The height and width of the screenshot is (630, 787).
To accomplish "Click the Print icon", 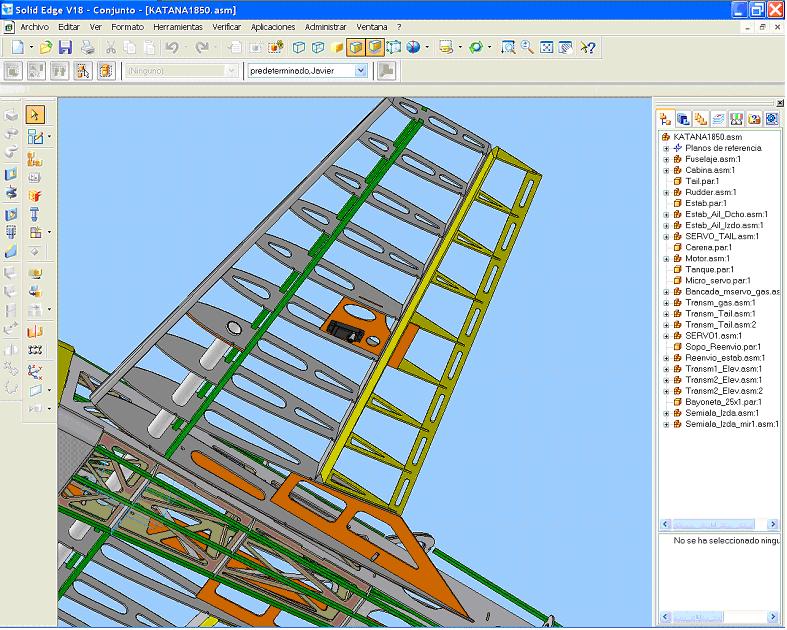I will 88,47.
